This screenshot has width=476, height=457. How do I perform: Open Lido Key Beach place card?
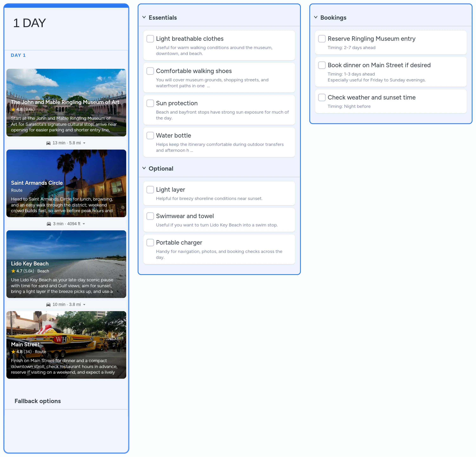(66, 264)
